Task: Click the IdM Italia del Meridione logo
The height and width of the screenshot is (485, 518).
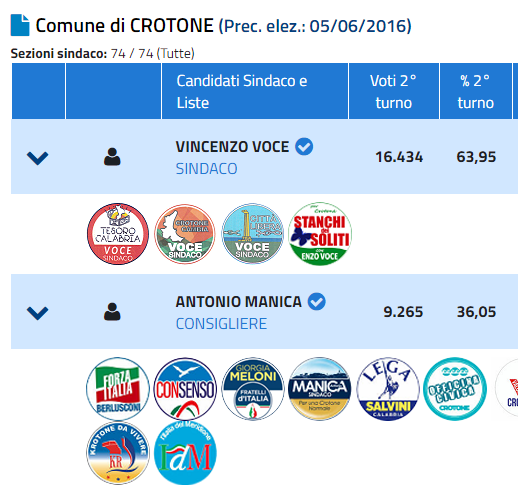Action: coord(185,453)
